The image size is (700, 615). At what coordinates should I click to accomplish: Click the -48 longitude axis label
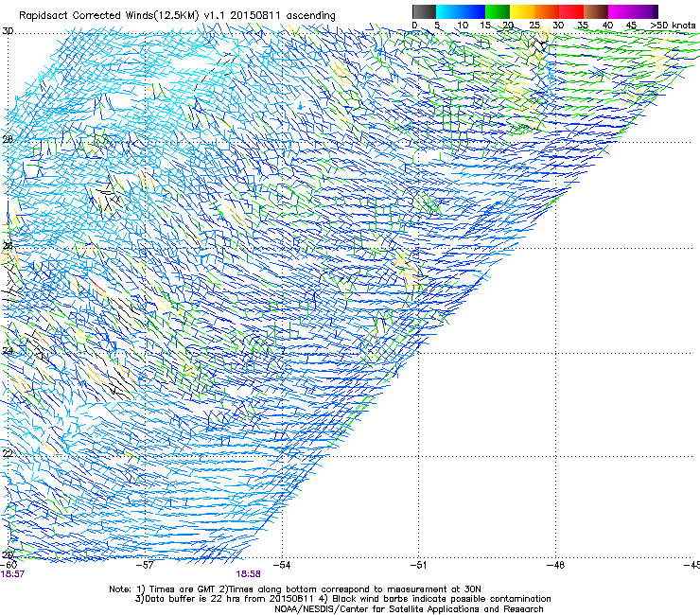pos(555,565)
